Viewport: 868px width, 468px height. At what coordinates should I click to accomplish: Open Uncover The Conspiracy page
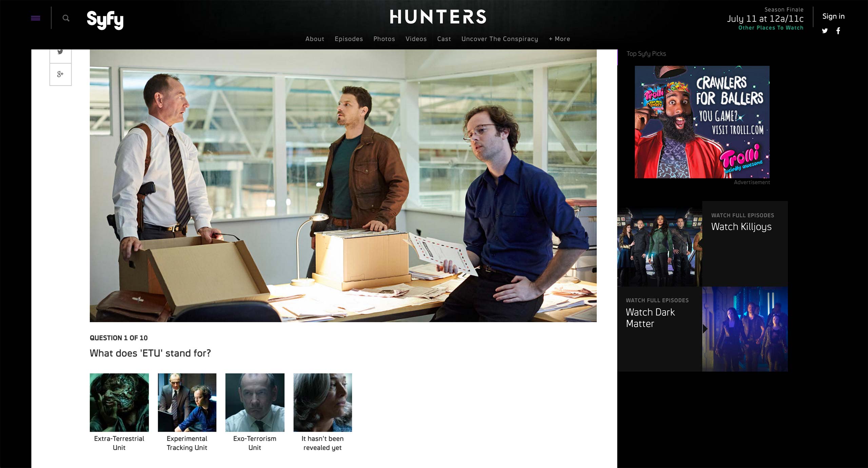pos(499,39)
